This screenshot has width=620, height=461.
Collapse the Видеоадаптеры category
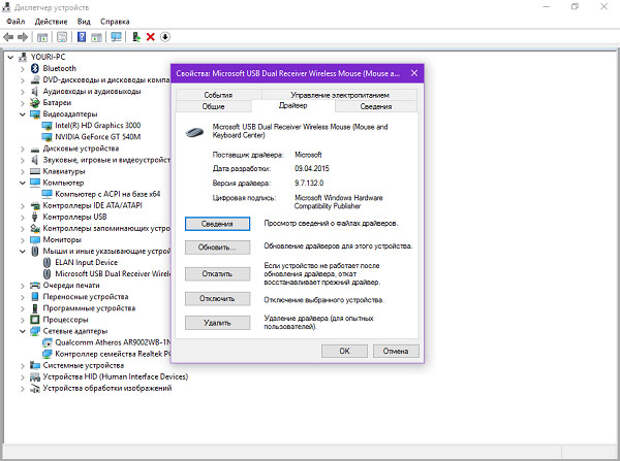tap(23, 115)
